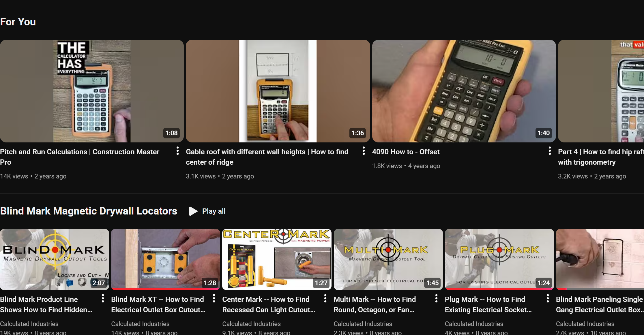Click Calculated Industries under Blind Mark Product Line
Viewport: 644px width, 335px height.
[29, 324]
